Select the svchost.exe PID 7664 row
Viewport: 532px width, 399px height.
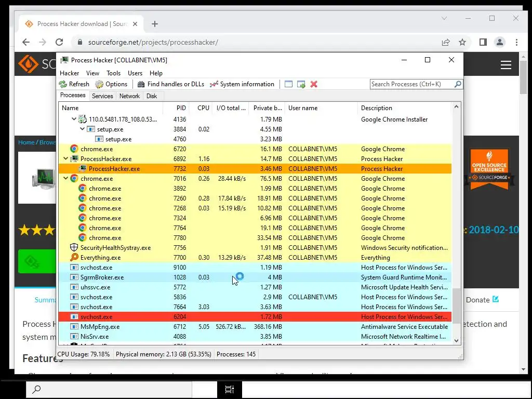click(255, 307)
